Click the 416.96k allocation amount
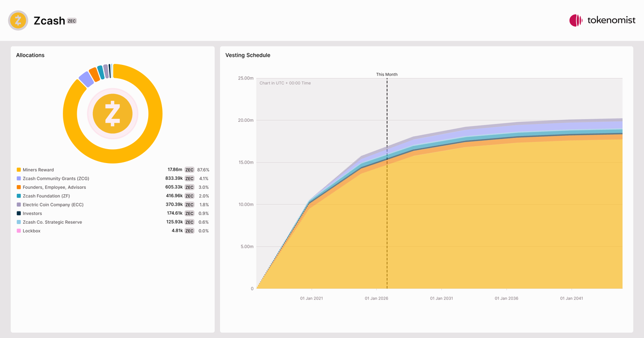The image size is (644, 338). (x=174, y=196)
